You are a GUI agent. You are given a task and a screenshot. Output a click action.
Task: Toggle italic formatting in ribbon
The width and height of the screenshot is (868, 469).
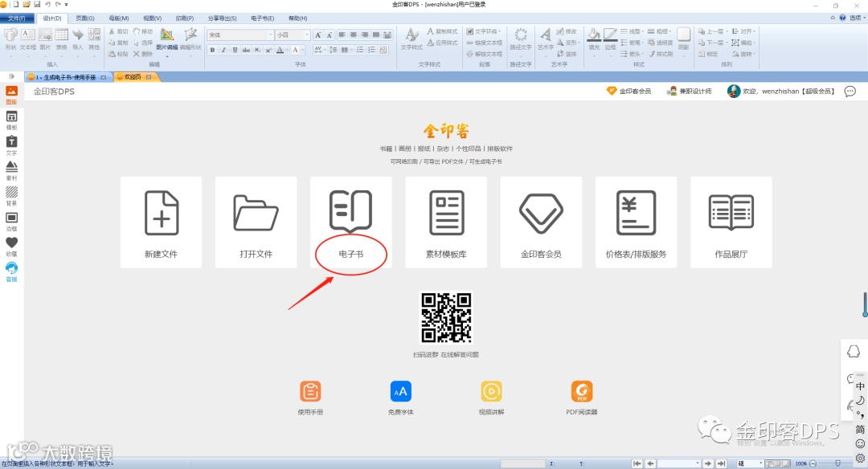pos(223,50)
